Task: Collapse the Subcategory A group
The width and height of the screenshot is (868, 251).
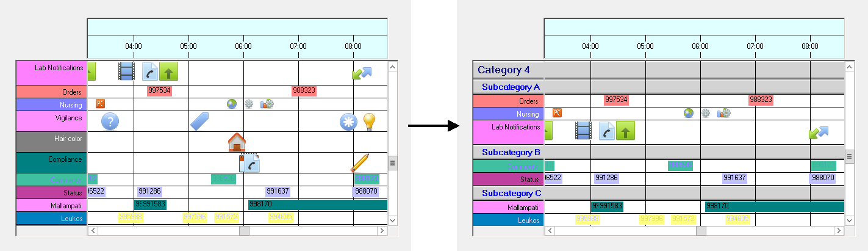Action: click(x=511, y=87)
